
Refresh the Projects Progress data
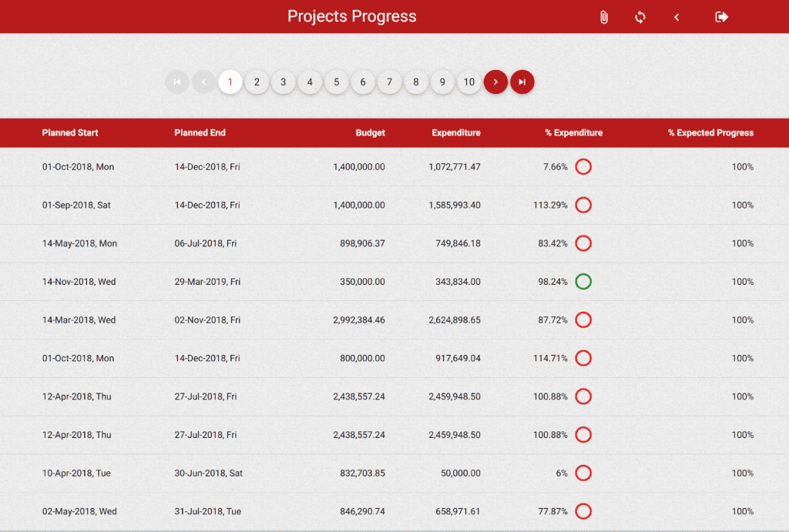(640, 17)
